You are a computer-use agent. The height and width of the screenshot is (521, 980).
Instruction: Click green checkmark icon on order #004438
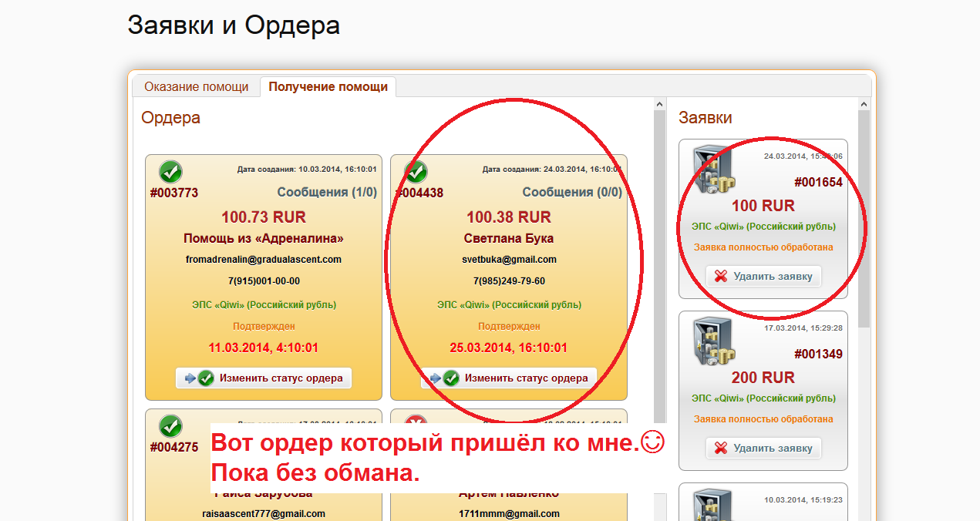click(x=416, y=171)
